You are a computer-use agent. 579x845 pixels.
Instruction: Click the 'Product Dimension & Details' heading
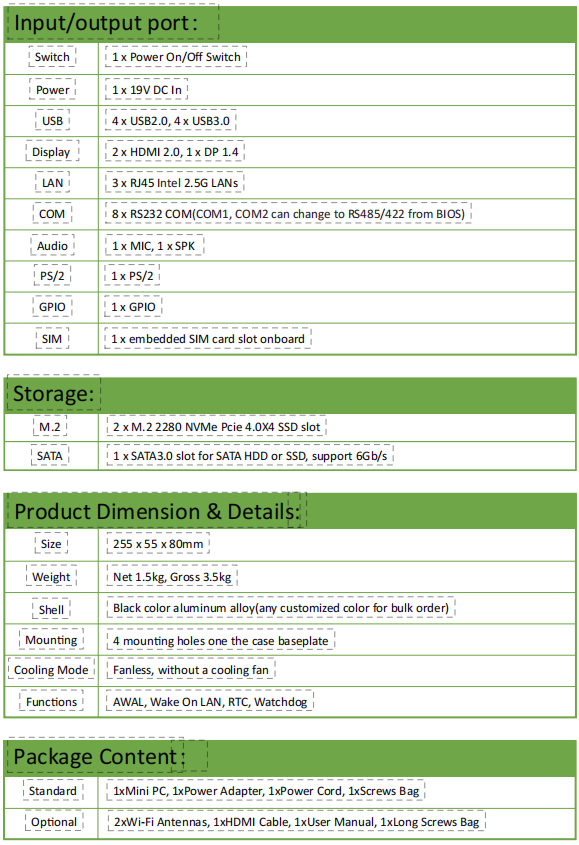coord(157,511)
